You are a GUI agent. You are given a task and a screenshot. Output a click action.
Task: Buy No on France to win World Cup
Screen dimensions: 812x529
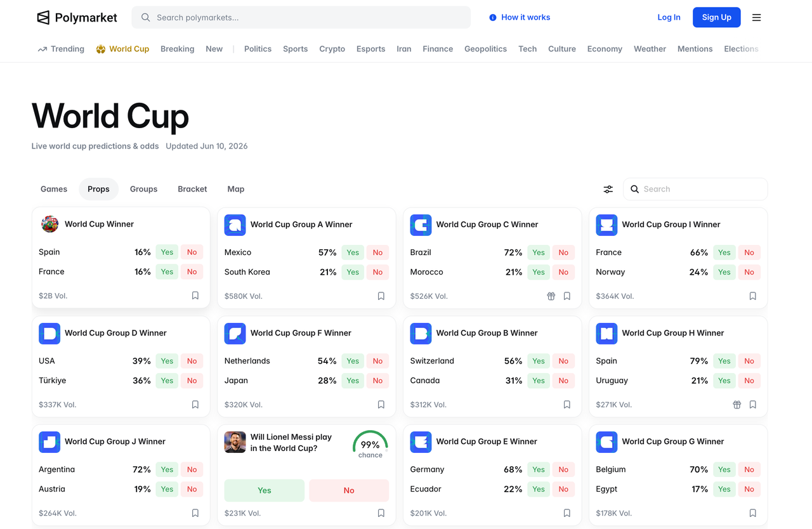click(x=192, y=271)
